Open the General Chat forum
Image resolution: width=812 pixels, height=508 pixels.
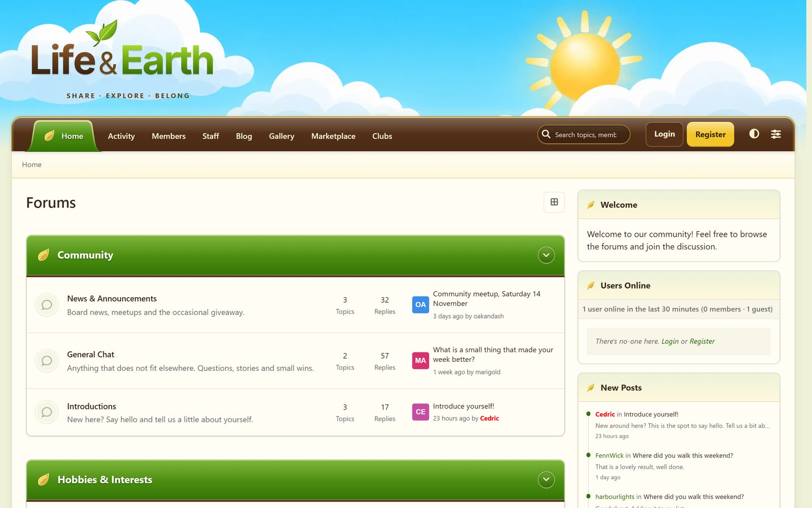pos(90,355)
